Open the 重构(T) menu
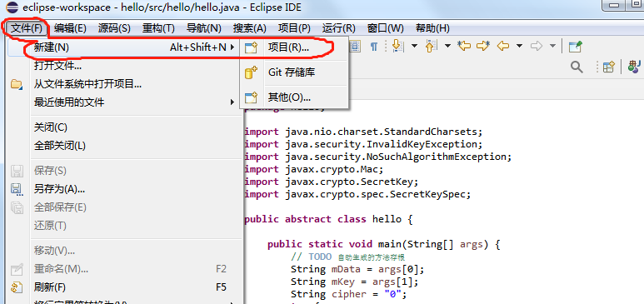 [158, 28]
